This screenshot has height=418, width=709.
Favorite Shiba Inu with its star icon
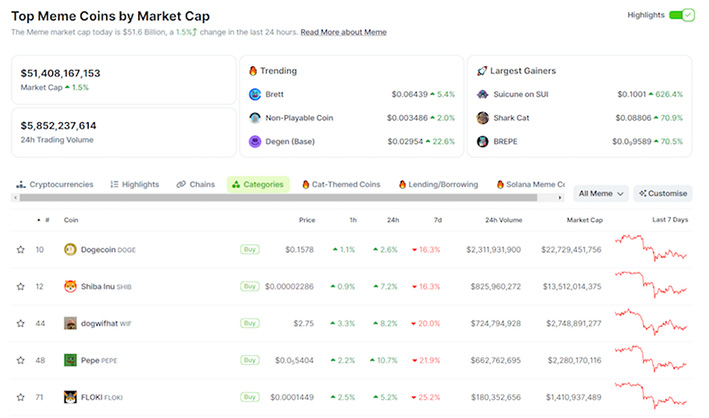(x=21, y=287)
